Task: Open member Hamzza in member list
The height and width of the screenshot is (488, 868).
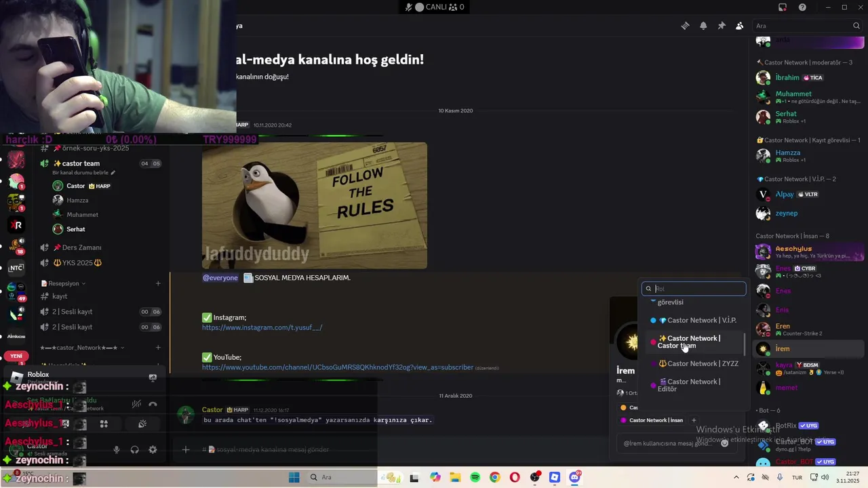Action: [x=808, y=156]
